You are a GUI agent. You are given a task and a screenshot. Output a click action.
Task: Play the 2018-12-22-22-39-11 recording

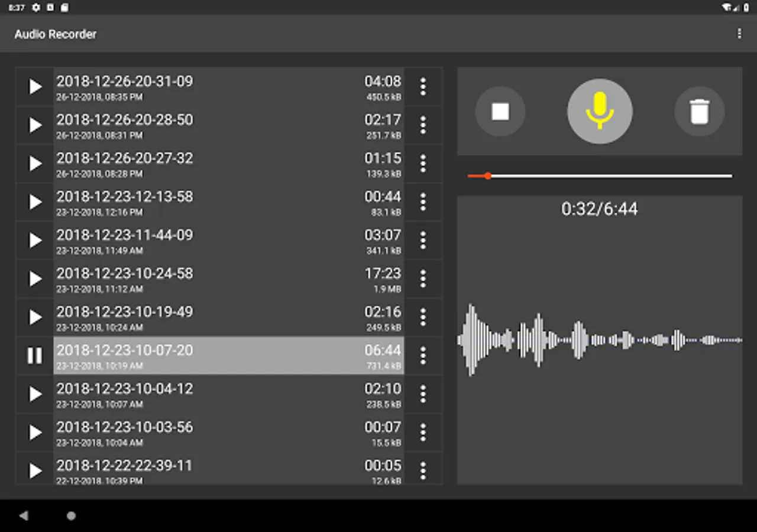(35, 471)
